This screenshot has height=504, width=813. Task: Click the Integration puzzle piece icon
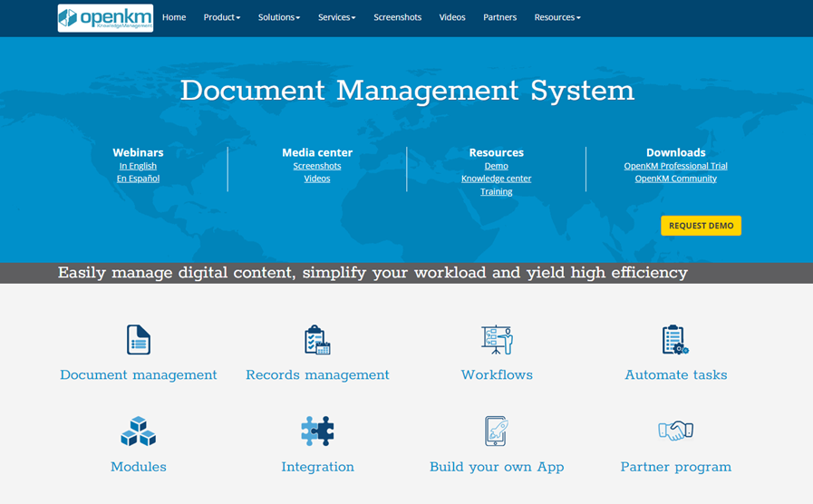[x=317, y=431]
